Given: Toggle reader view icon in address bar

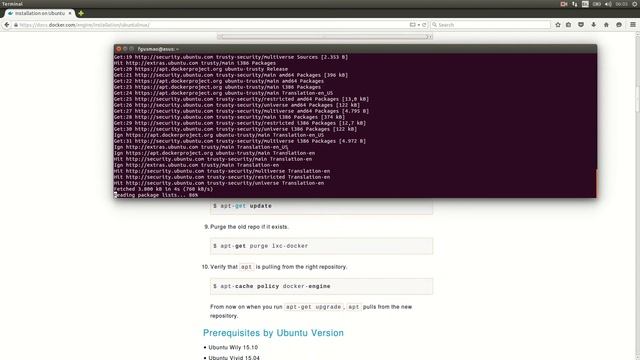Looking at the screenshot, I should [413, 25].
